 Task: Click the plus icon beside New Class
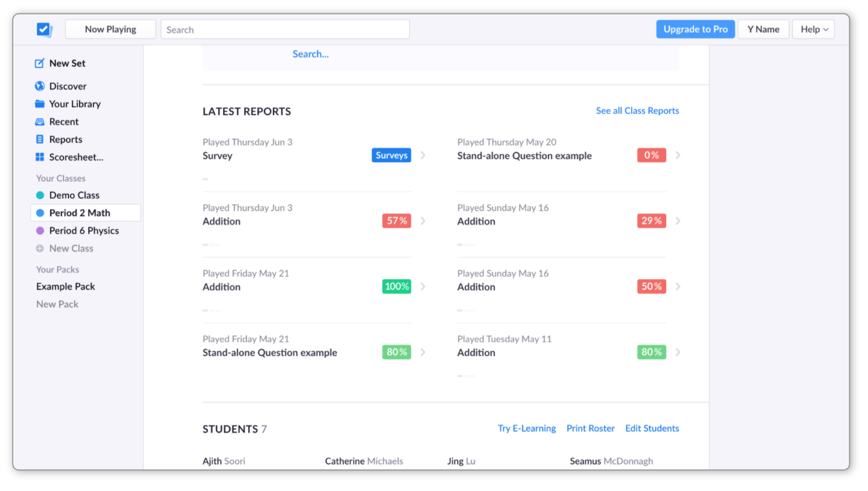pyautogui.click(x=40, y=249)
